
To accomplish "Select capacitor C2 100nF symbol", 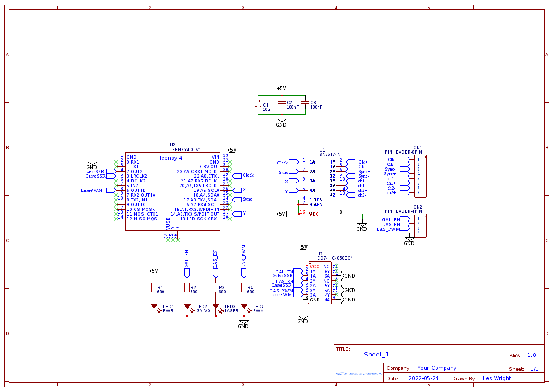I will click(x=282, y=103).
